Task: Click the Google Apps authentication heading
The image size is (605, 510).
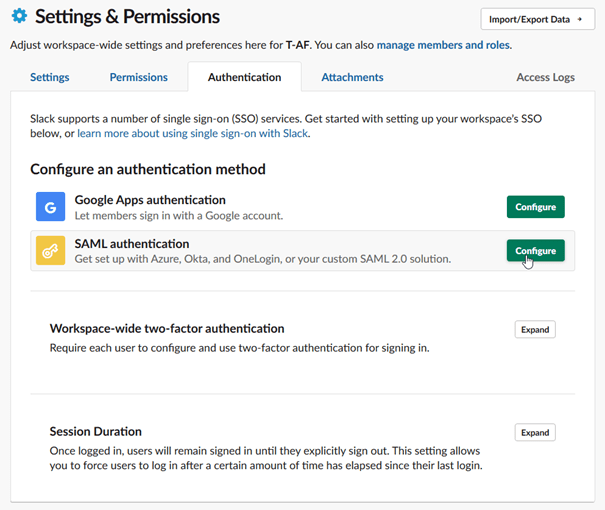Action: (x=150, y=200)
